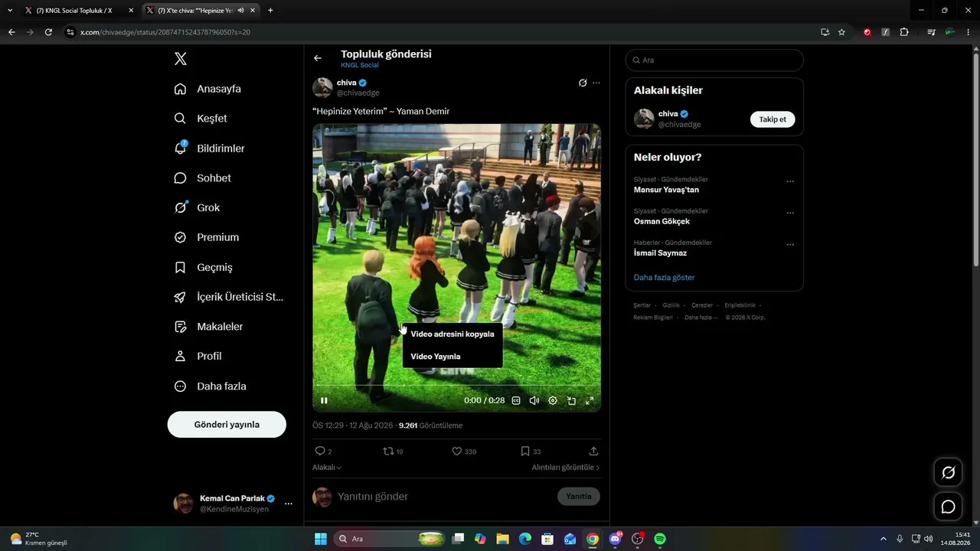Open Sohbet in the sidebar
980x551 pixels.
[x=202, y=178]
